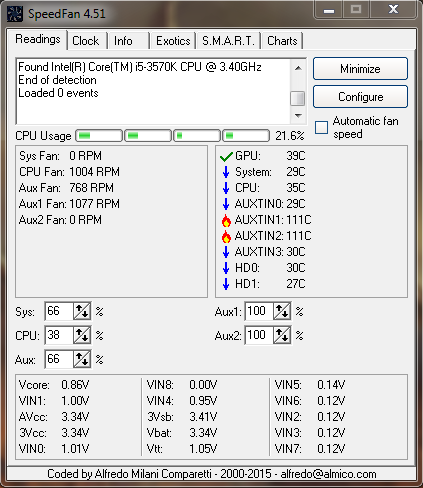Click the GPU green checkmark icon
The height and width of the screenshot is (488, 423).
click(226, 156)
